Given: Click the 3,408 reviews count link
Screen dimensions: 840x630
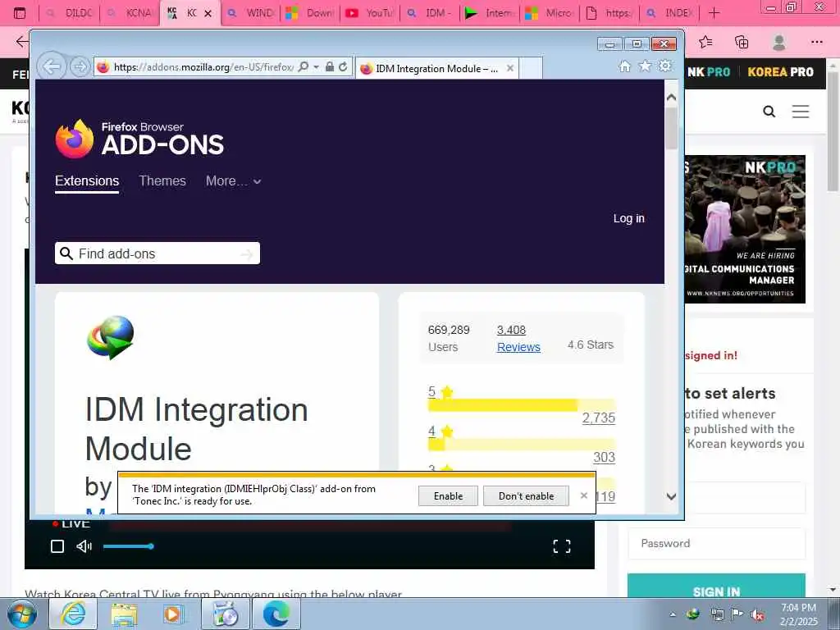Looking at the screenshot, I should pyautogui.click(x=511, y=330).
